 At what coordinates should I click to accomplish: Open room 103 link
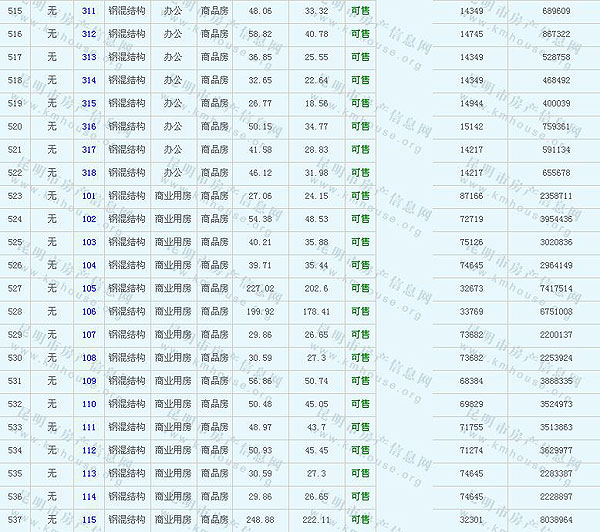(x=89, y=242)
